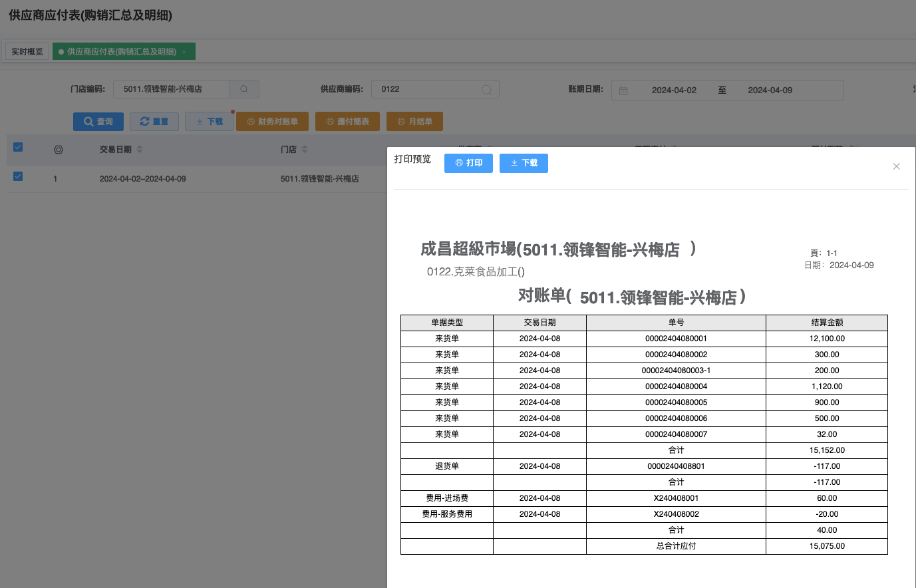This screenshot has width=916, height=588.
Task: Open the calendar icon in date range
Action: [623, 90]
